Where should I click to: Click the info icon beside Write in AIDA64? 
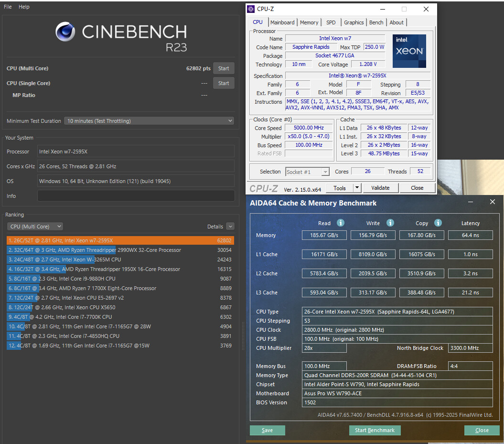(x=390, y=223)
